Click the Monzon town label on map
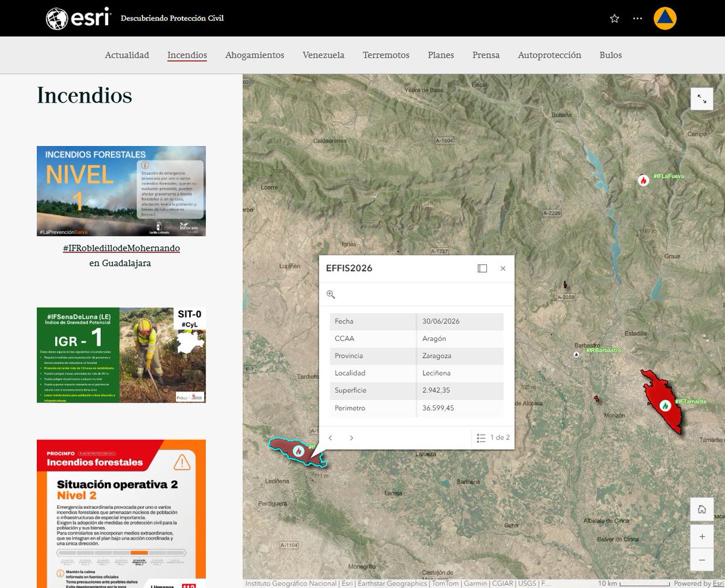 tap(616, 417)
